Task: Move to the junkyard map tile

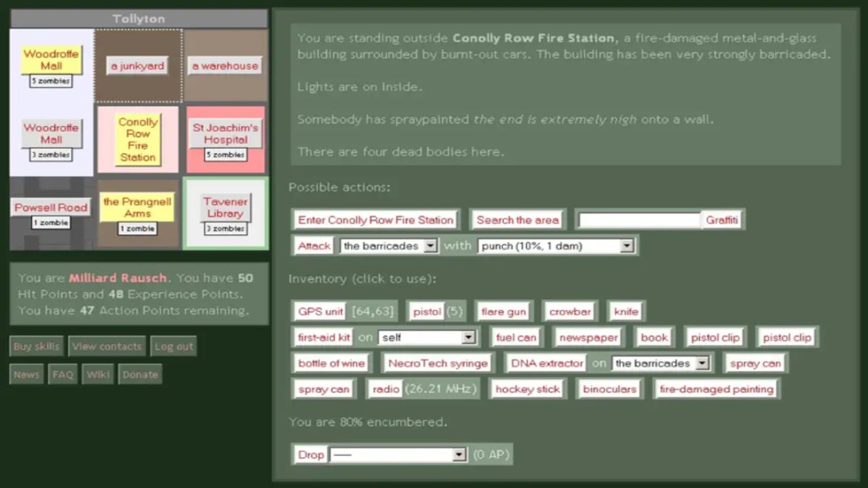Action: 138,66
